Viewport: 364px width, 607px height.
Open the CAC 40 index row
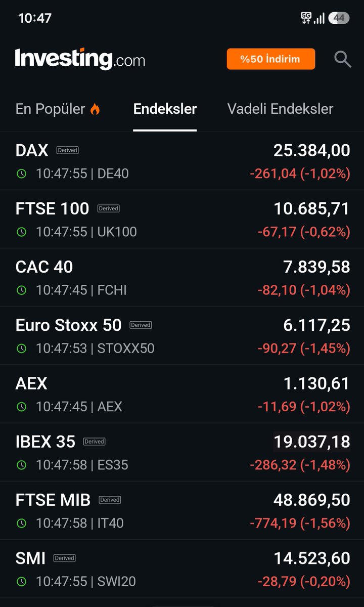(182, 278)
